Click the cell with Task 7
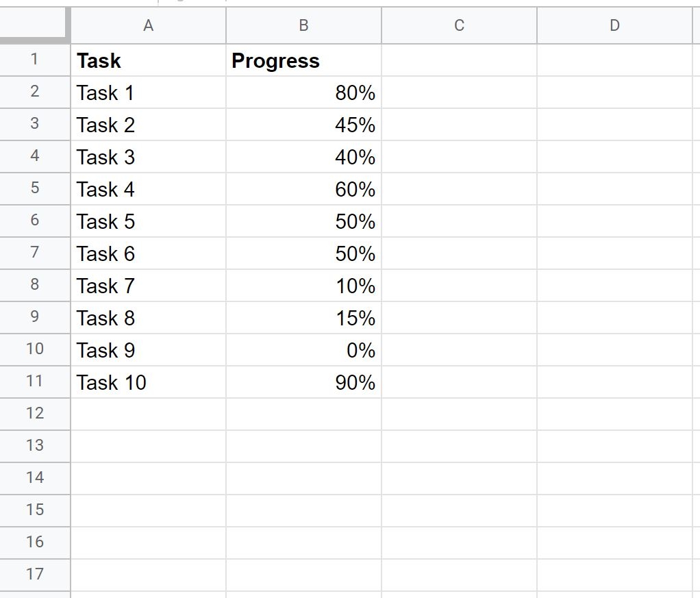 (148, 286)
